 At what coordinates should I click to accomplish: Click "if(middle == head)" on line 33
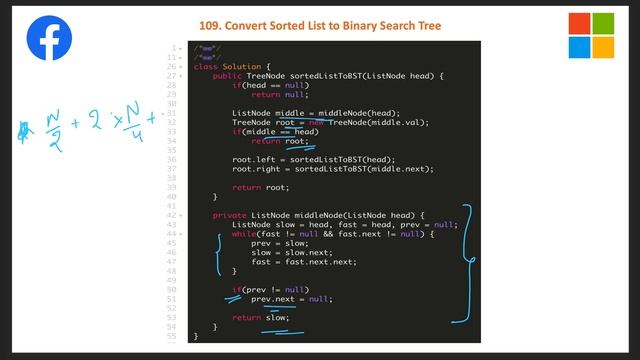click(x=275, y=132)
